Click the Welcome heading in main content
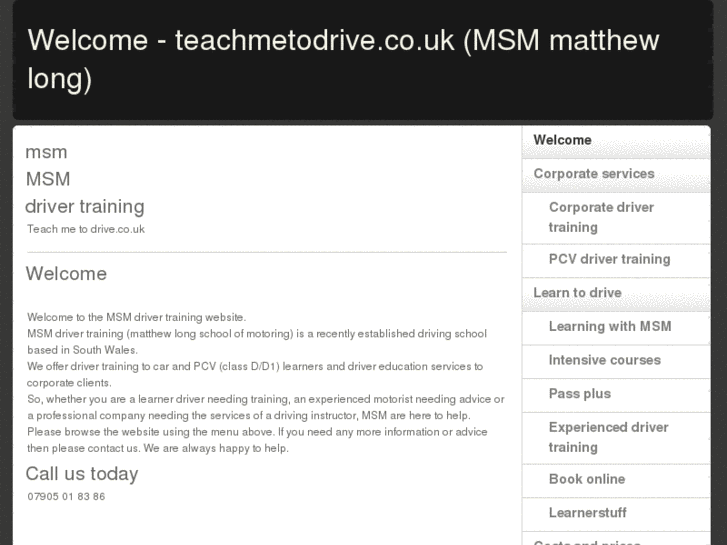Screen dimensions: 727x545 point(66,274)
